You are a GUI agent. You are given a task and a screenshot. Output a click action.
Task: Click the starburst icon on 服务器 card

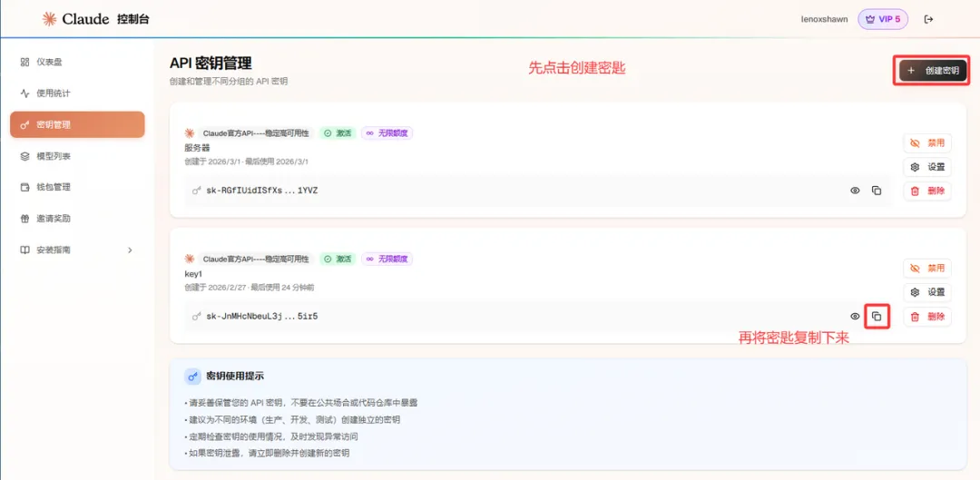[x=190, y=133]
